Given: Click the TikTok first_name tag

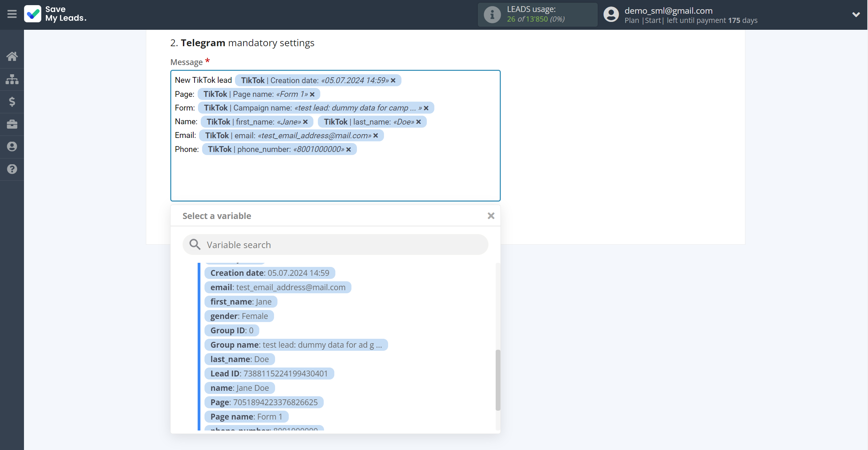Looking at the screenshot, I should coord(257,122).
